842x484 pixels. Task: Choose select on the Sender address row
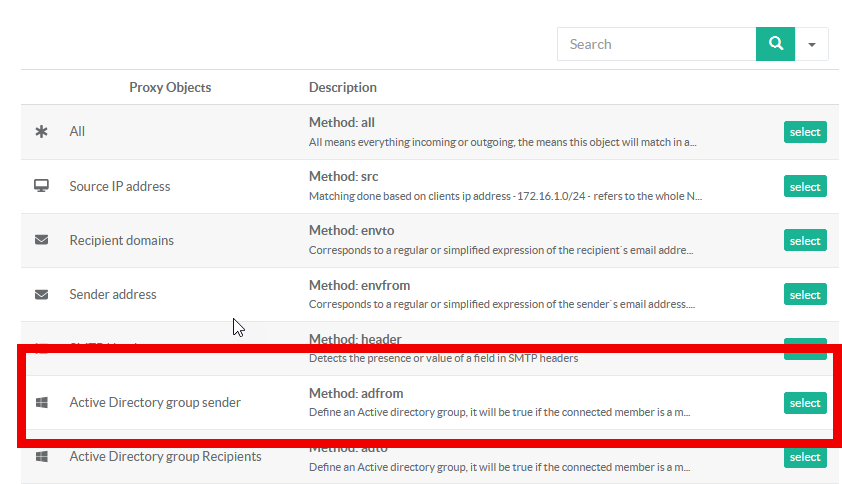804,295
